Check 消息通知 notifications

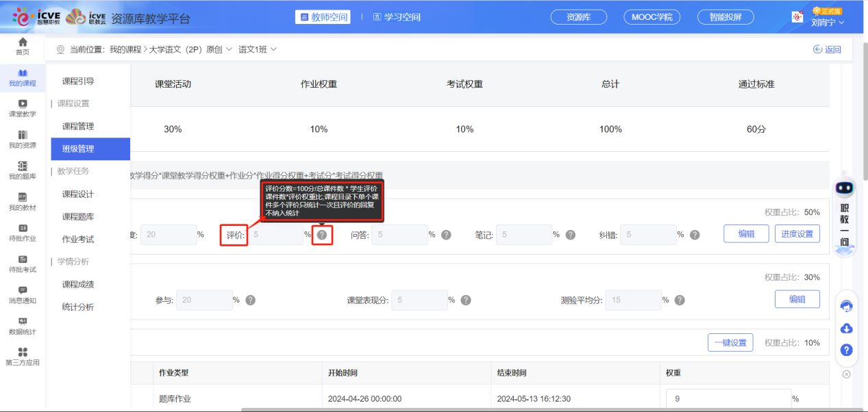pyautogui.click(x=23, y=294)
